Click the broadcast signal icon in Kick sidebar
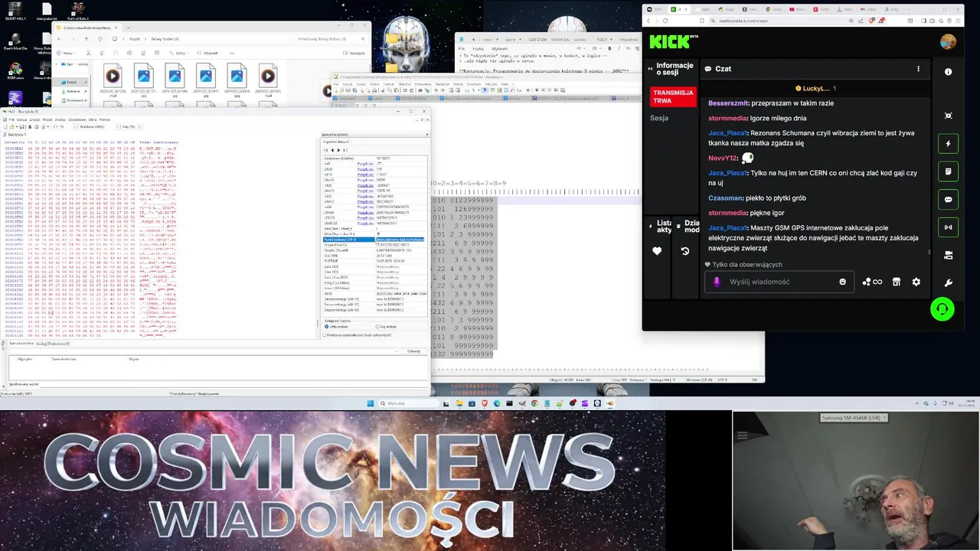 [948, 227]
